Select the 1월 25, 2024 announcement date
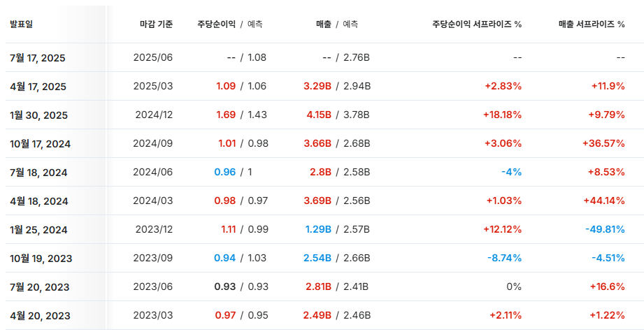The image size is (644, 334). [x=38, y=230]
